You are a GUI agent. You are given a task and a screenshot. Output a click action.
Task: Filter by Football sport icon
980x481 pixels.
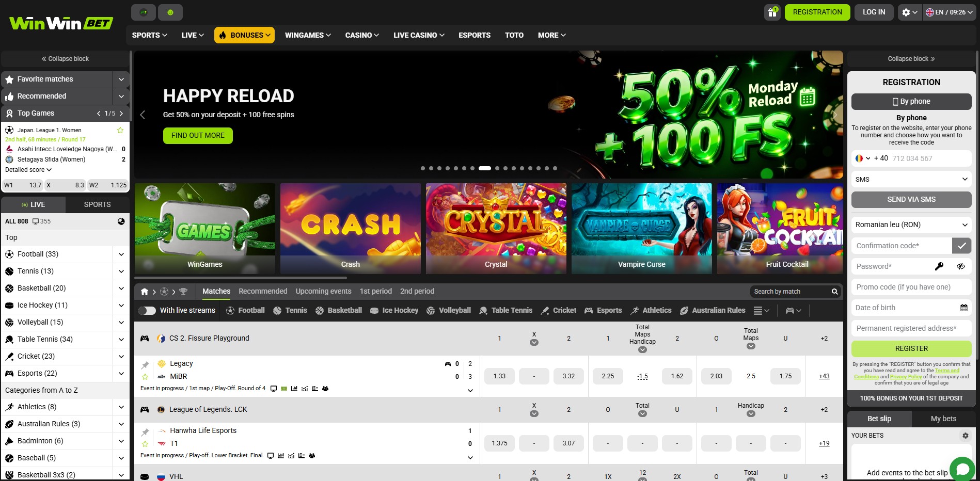[x=245, y=310]
